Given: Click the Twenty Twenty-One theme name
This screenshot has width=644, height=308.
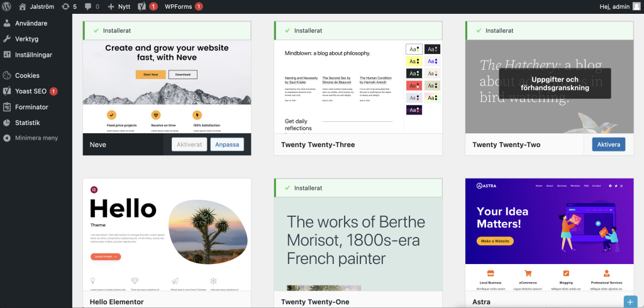Looking at the screenshot, I should 315,302.
